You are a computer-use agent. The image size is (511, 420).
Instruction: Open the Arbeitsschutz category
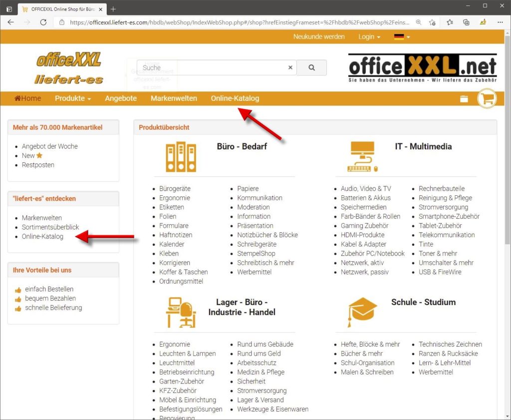256,363
